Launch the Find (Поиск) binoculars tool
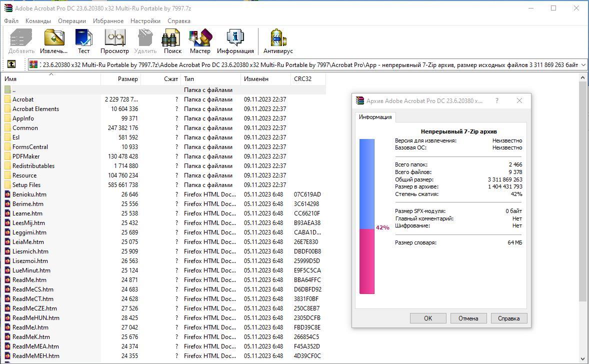 (172, 41)
